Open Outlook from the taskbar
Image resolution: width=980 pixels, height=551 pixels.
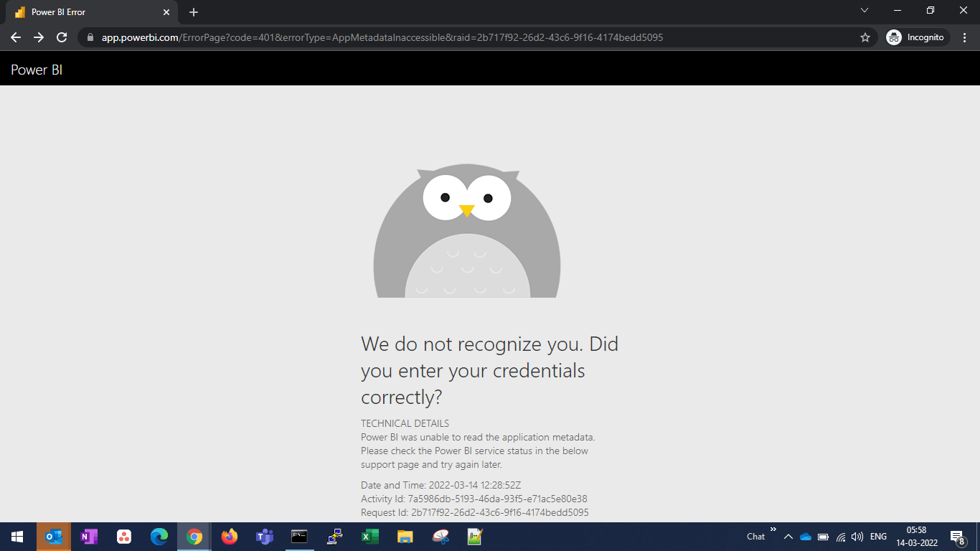click(x=54, y=537)
